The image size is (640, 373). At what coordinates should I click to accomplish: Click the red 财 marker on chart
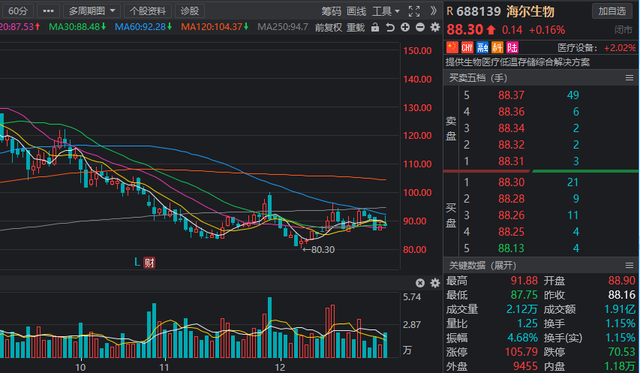coord(149,262)
